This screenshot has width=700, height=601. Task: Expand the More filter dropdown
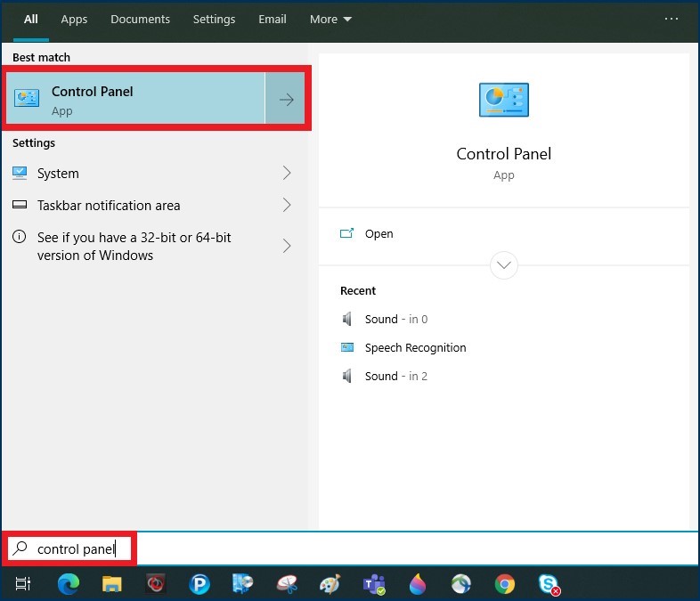pyautogui.click(x=330, y=19)
